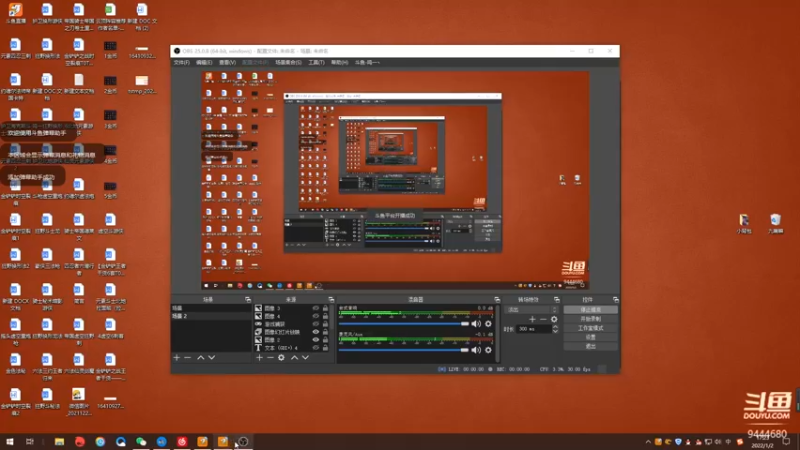The width and height of the screenshot is (800, 450).
Task: Move the selected scene down
Action: click(x=212, y=358)
